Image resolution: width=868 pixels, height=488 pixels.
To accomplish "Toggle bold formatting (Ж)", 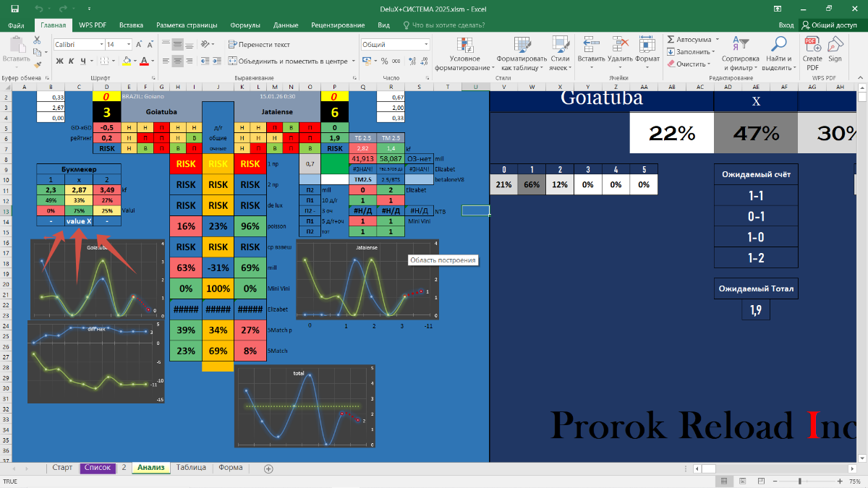I will (59, 61).
